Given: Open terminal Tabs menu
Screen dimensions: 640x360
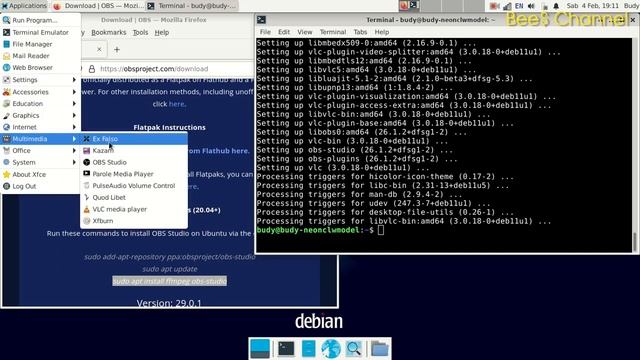Looking at the screenshot, I should pyautogui.click(x=360, y=32).
